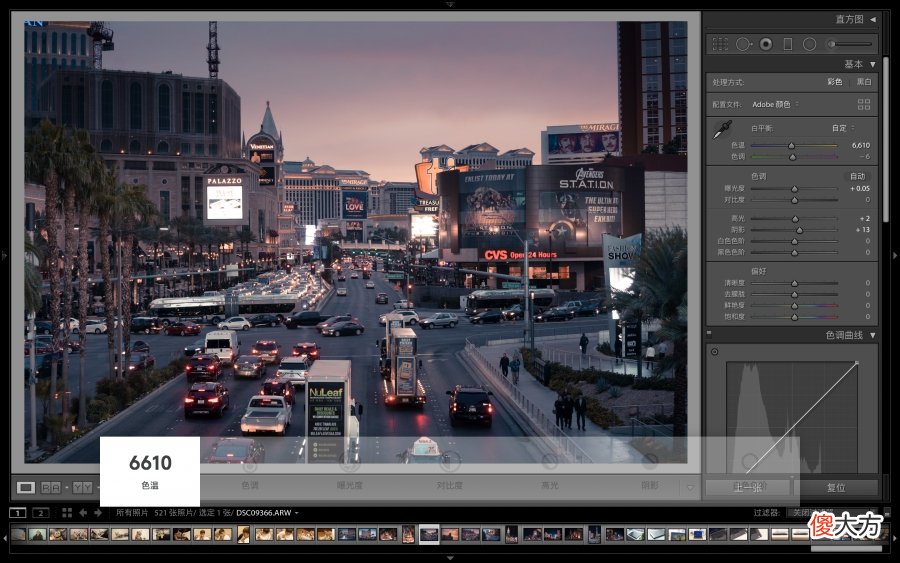The width and height of the screenshot is (900, 563).
Task: Click the 6,610 temperature value field
Action: (861, 146)
